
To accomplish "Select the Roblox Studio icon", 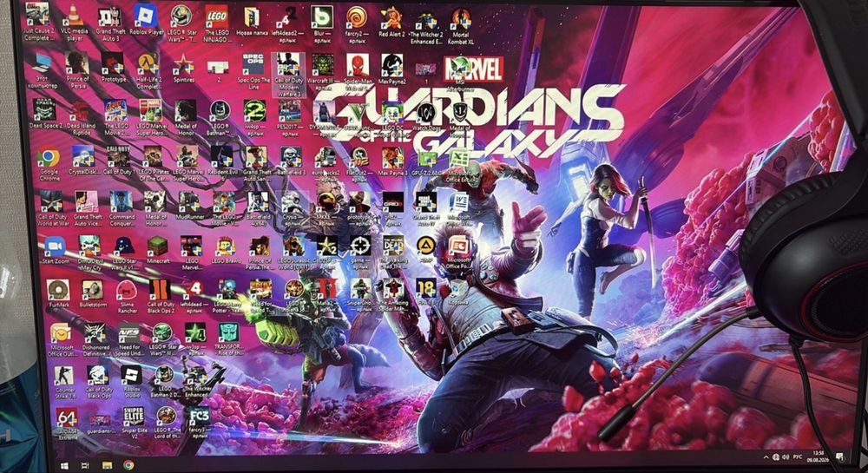I will tap(132, 383).
